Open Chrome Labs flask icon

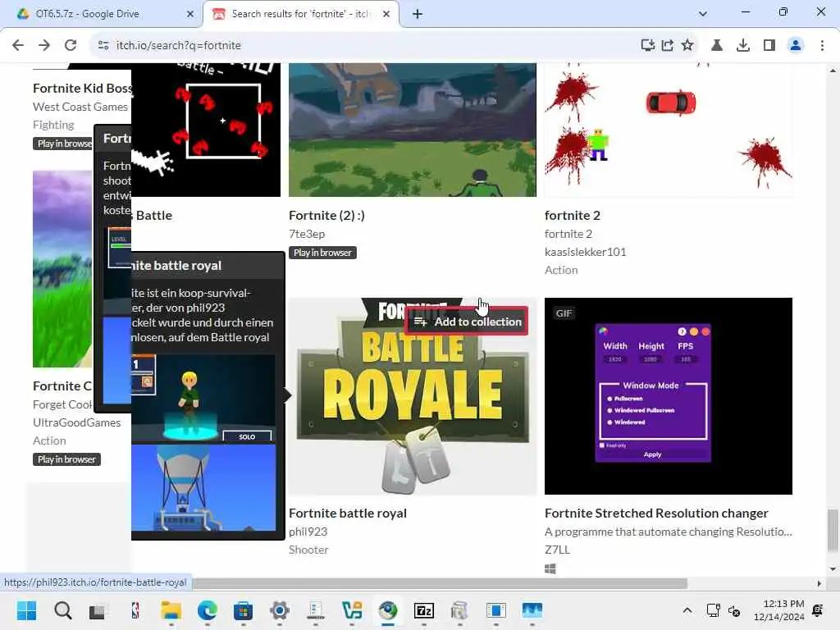(717, 46)
